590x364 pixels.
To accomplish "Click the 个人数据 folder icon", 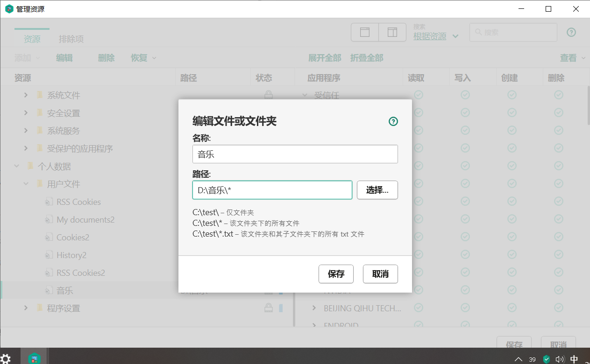I will (30, 166).
